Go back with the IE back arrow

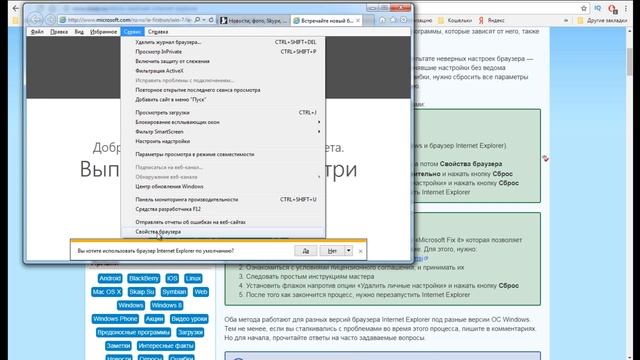coord(35,19)
